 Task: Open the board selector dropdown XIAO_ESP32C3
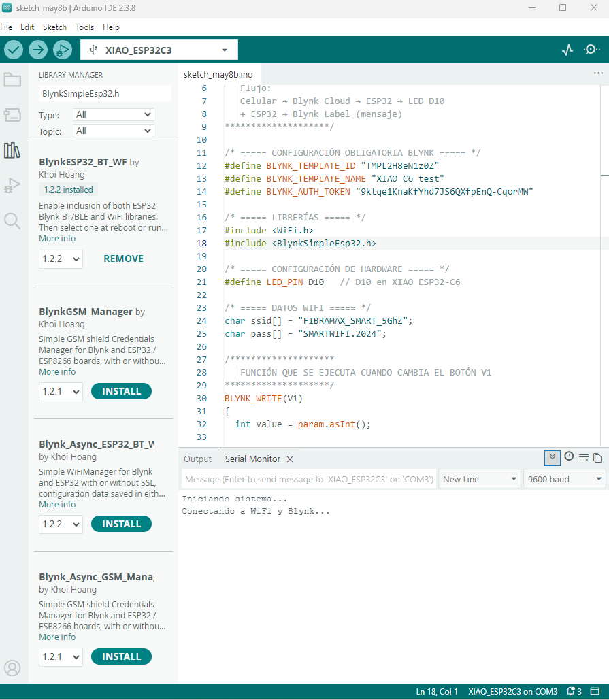tap(159, 50)
